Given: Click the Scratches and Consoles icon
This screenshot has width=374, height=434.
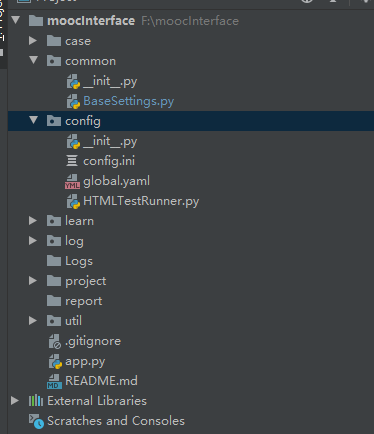Looking at the screenshot, I should click(36, 421).
